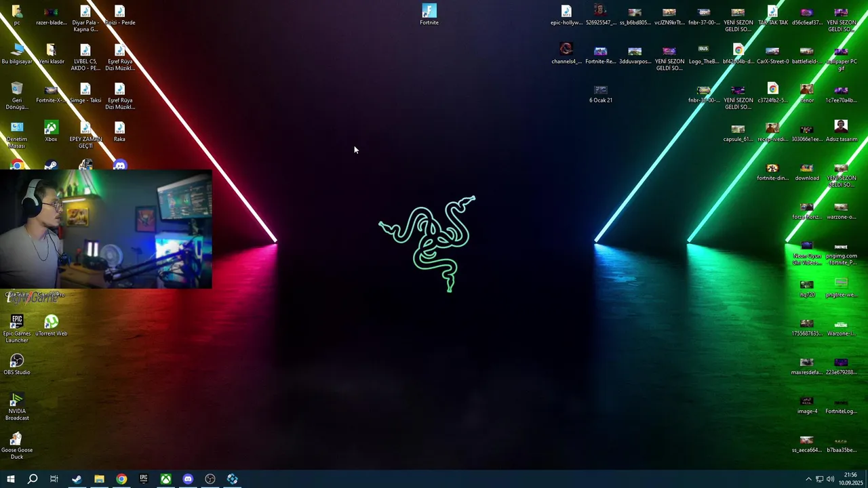The height and width of the screenshot is (488, 868).
Task: Select the download image file
Action: click(807, 171)
